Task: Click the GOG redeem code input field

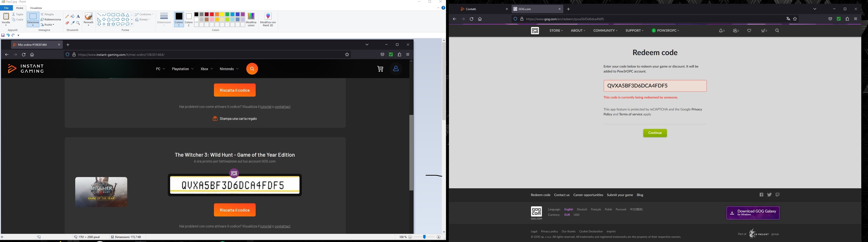Action: 655,86
